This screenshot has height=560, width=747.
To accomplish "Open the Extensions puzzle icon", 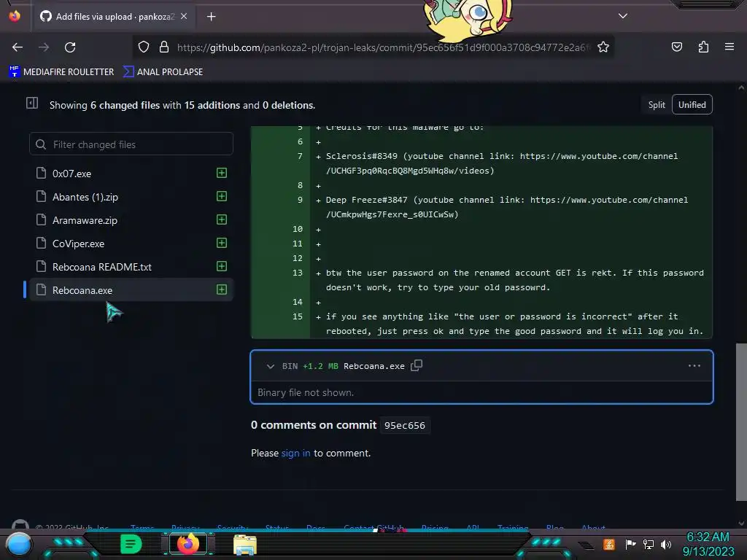I will (703, 47).
